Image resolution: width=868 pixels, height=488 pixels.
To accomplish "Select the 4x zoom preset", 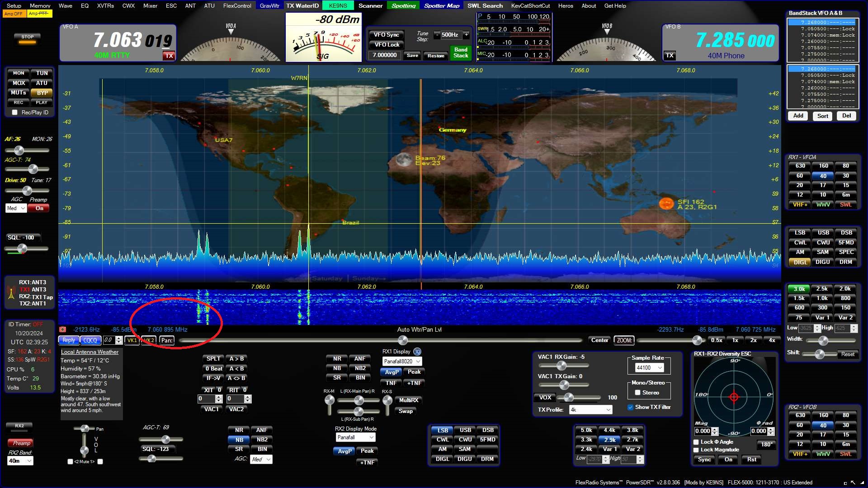I will coord(772,340).
